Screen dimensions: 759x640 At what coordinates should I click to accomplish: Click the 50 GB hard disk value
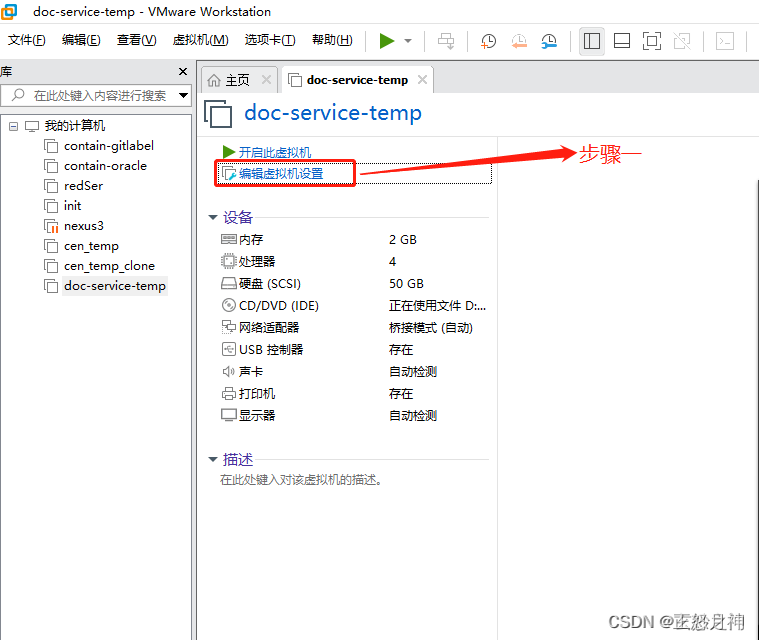pyautogui.click(x=406, y=284)
